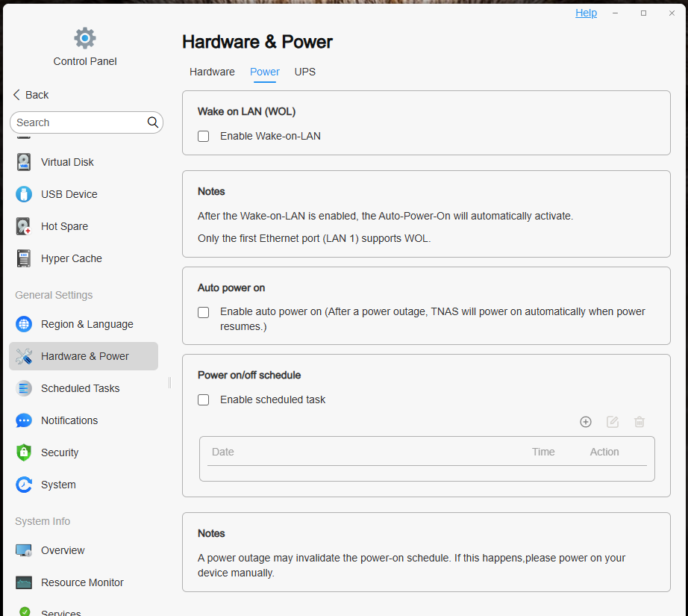Open the Hot Spare icon

point(24,226)
